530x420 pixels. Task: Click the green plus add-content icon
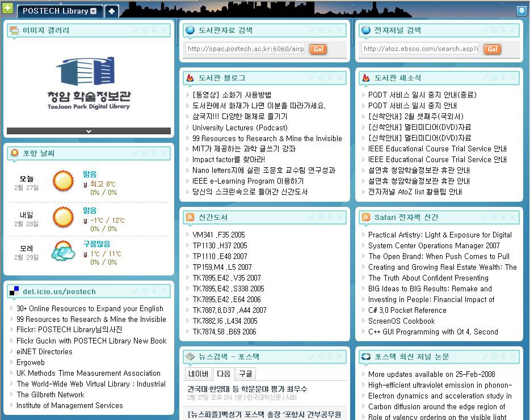(7, 8)
